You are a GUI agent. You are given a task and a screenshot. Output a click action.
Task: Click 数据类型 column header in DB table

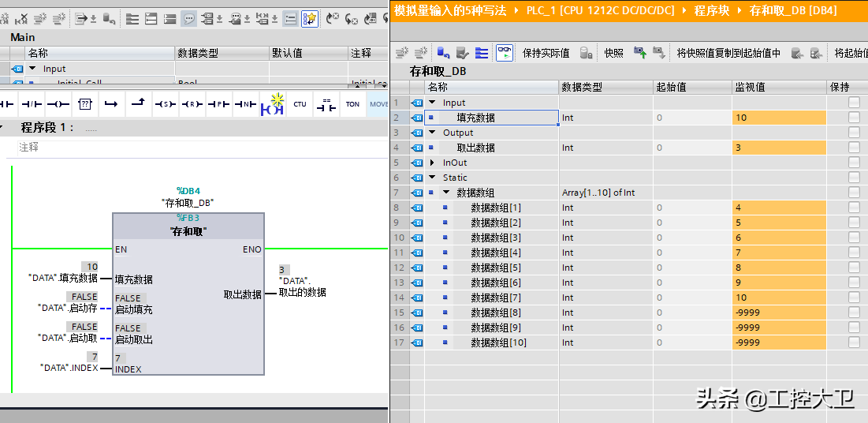(605, 87)
